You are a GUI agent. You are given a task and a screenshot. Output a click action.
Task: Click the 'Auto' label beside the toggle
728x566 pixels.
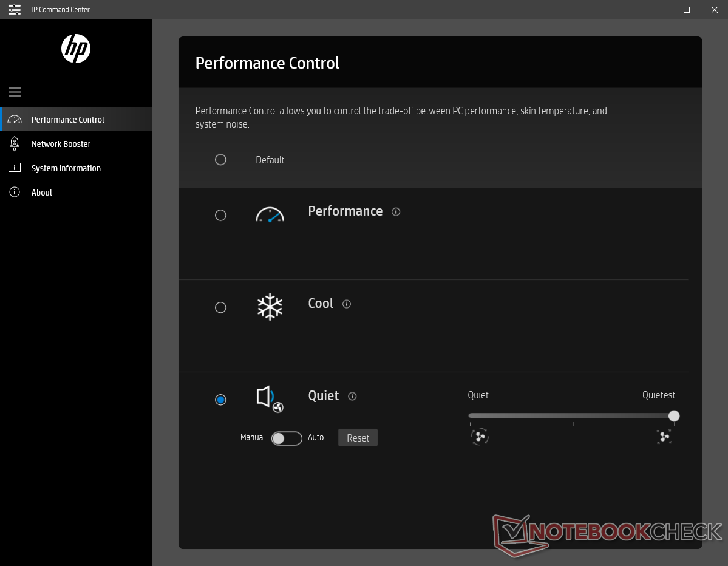click(316, 437)
